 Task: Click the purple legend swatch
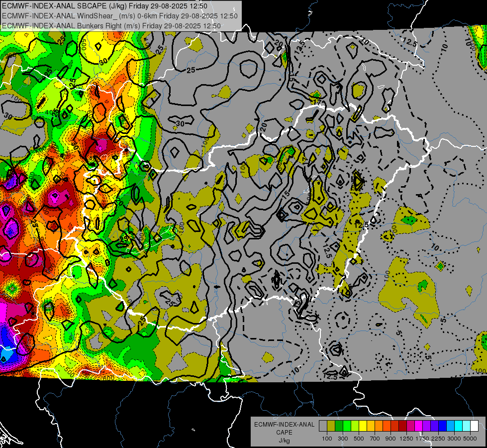[426, 426]
